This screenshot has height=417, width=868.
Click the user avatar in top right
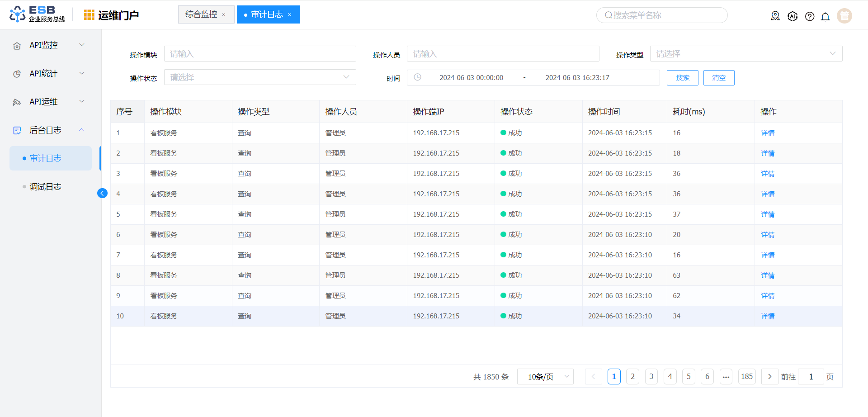[844, 16]
